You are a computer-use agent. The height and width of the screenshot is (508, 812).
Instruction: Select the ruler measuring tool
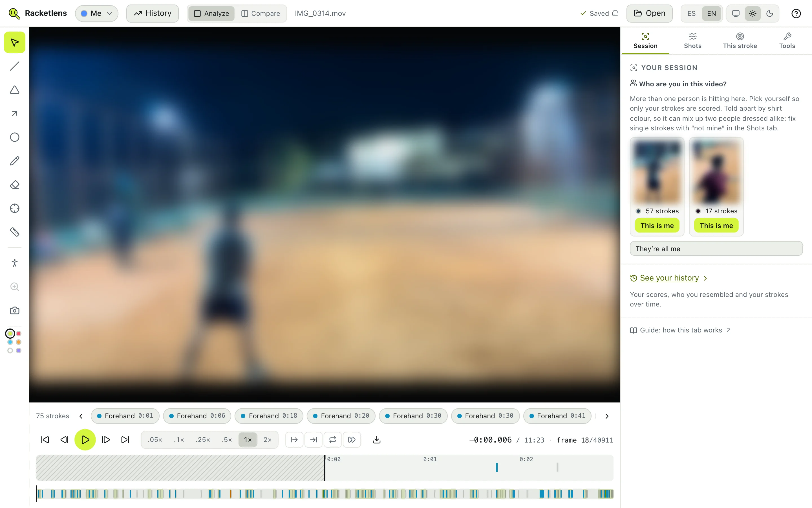coord(14,232)
